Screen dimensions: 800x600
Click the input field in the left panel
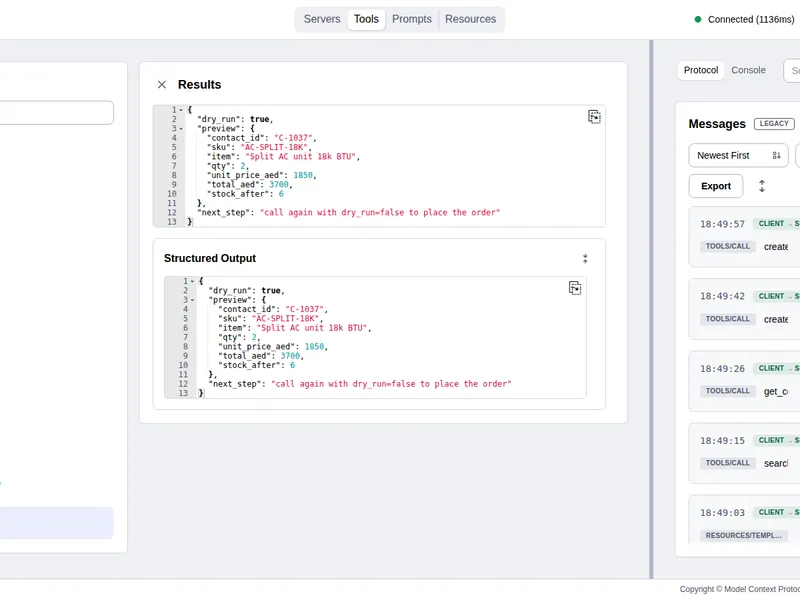click(x=57, y=113)
